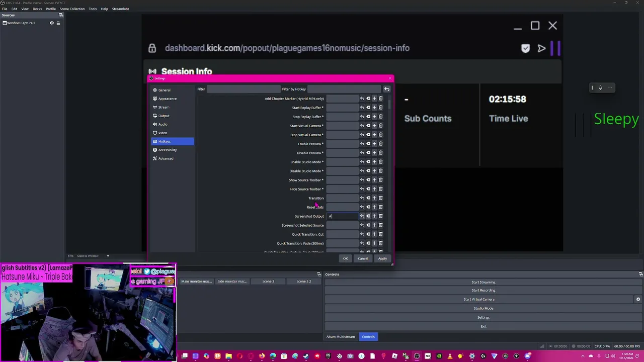This screenshot has height=362, width=644.
Task: Click Start Recording in Controls
Action: coord(484,290)
